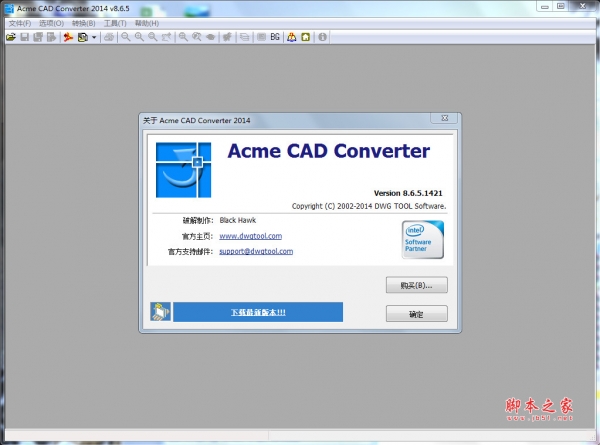Minimize the Acme CAD Converter main window
This screenshot has width=600, height=445.
(545, 6)
